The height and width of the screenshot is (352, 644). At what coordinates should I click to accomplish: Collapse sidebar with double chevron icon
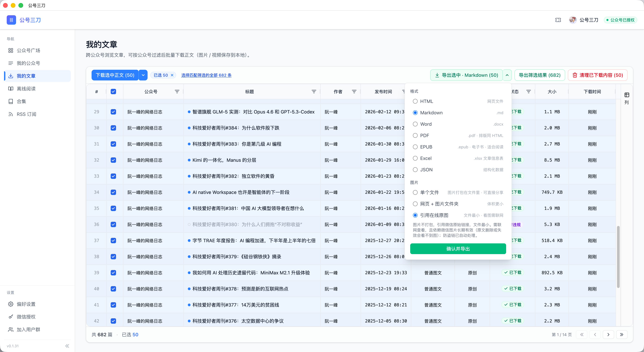tap(67, 346)
